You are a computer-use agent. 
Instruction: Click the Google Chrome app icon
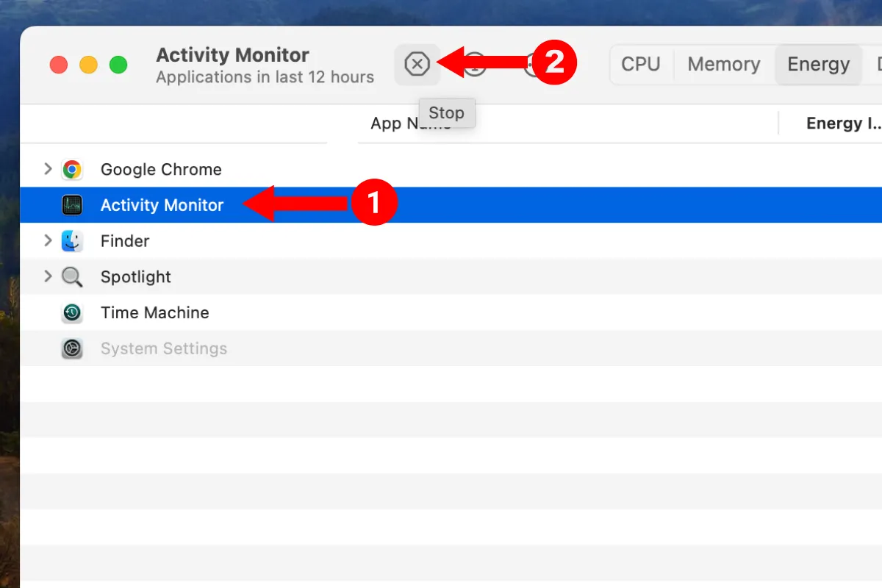[72, 169]
